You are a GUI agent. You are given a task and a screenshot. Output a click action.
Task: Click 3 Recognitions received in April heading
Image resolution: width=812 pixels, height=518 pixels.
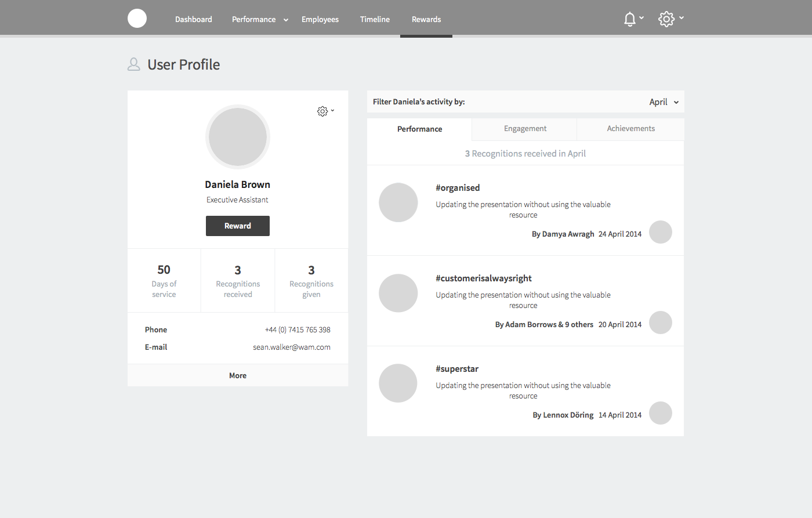(x=525, y=153)
